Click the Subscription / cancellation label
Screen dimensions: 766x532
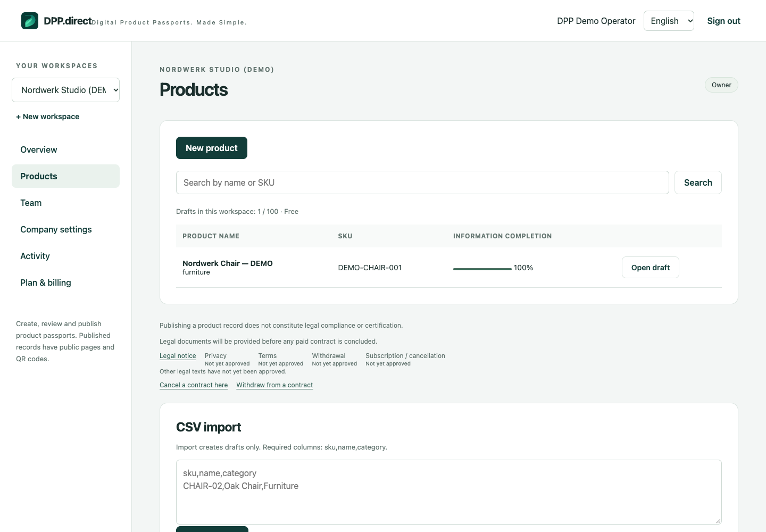tap(405, 356)
